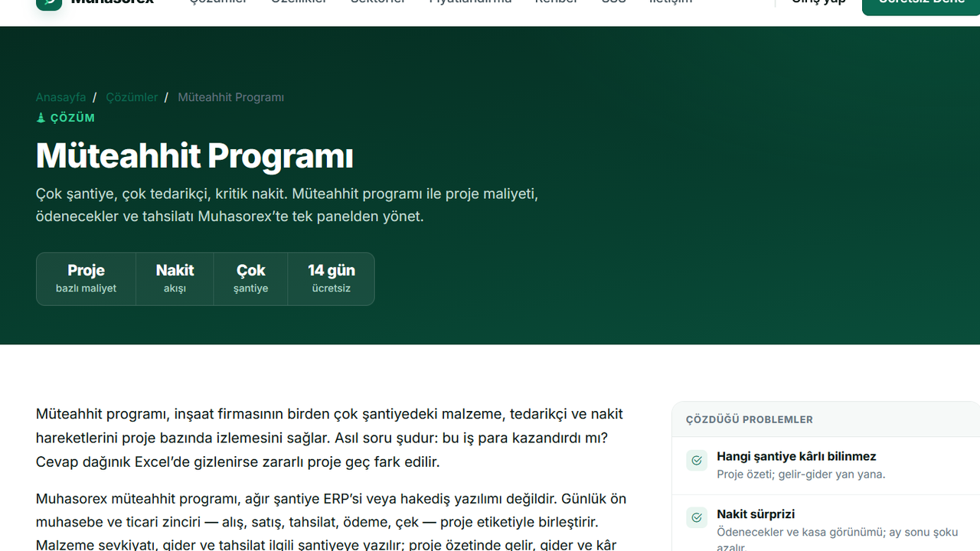Click paragraph starting Müteahhit programı, inşaat firmasının

(x=330, y=438)
